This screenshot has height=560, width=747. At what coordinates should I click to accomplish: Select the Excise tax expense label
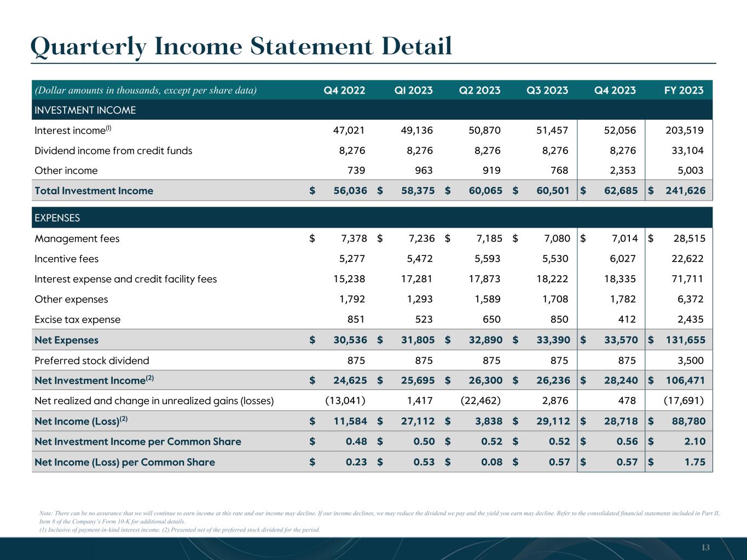pyautogui.click(x=77, y=319)
